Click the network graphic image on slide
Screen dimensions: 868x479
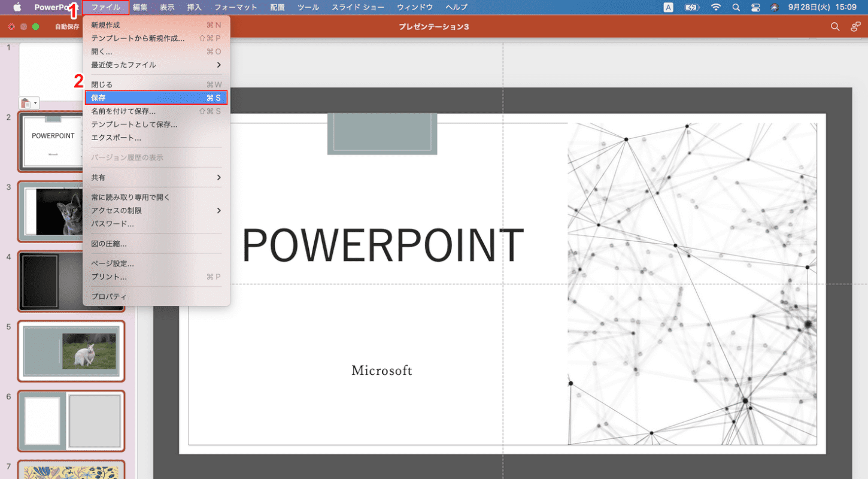[692, 284]
